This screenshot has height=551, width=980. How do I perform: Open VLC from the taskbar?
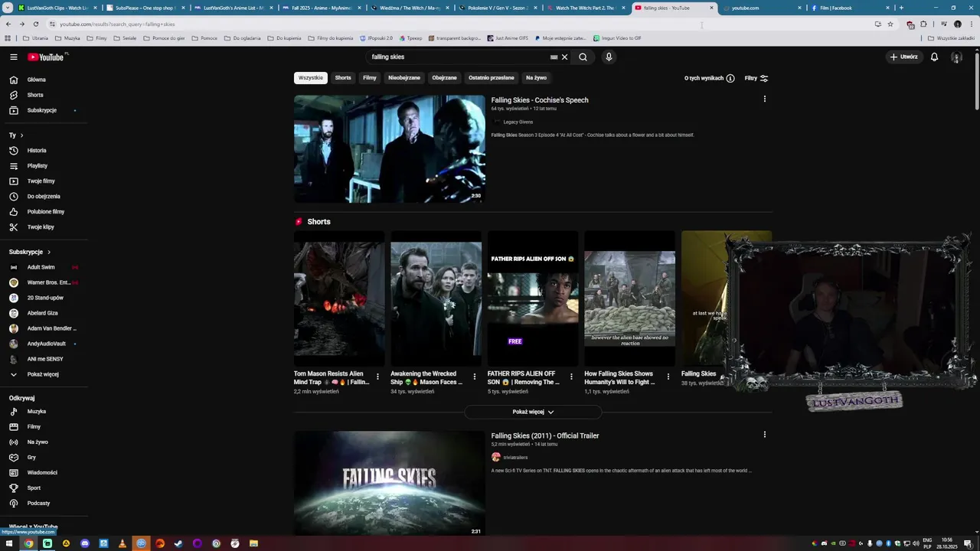(x=122, y=543)
